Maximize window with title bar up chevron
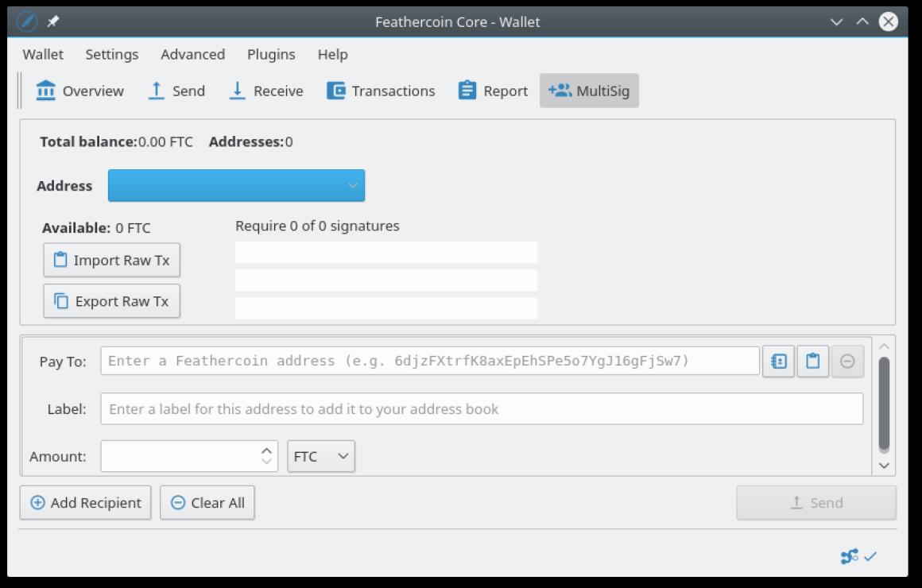 pos(862,21)
